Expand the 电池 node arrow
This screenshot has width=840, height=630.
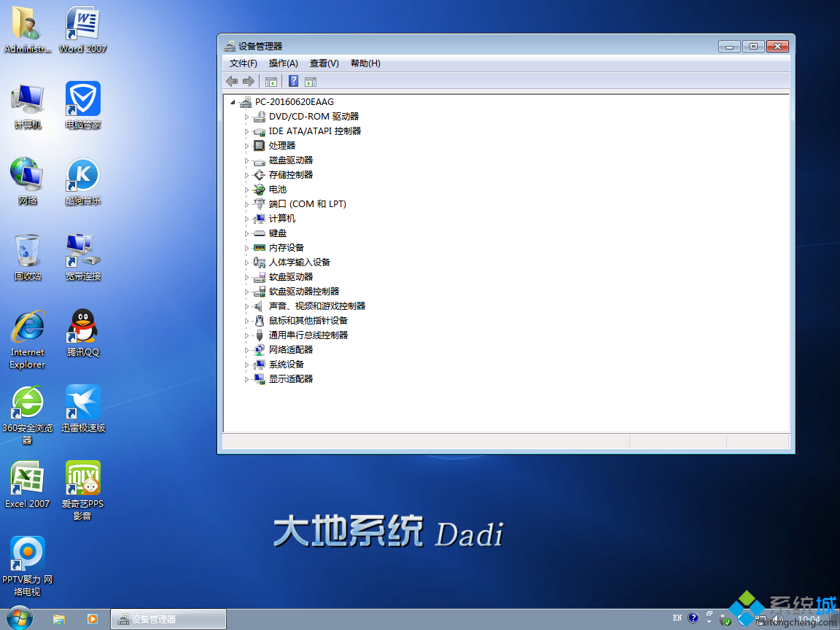pyautogui.click(x=246, y=190)
